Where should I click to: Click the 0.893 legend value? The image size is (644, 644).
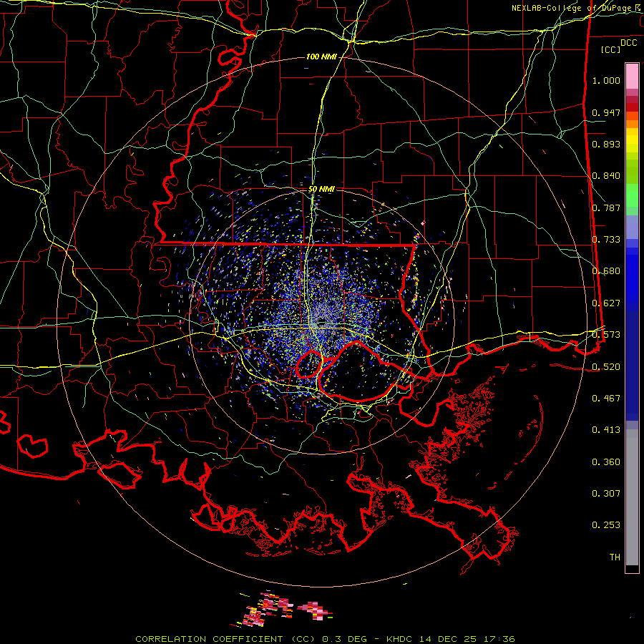(606, 144)
